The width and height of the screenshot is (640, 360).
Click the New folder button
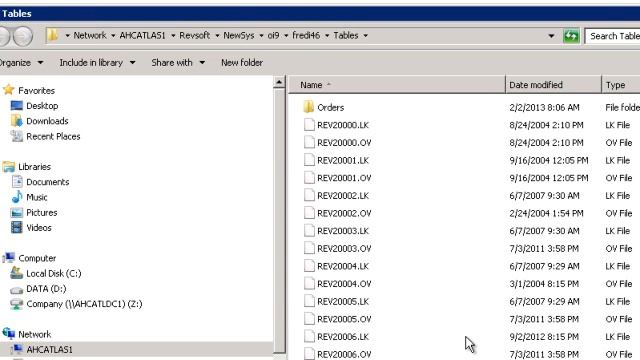point(242,63)
